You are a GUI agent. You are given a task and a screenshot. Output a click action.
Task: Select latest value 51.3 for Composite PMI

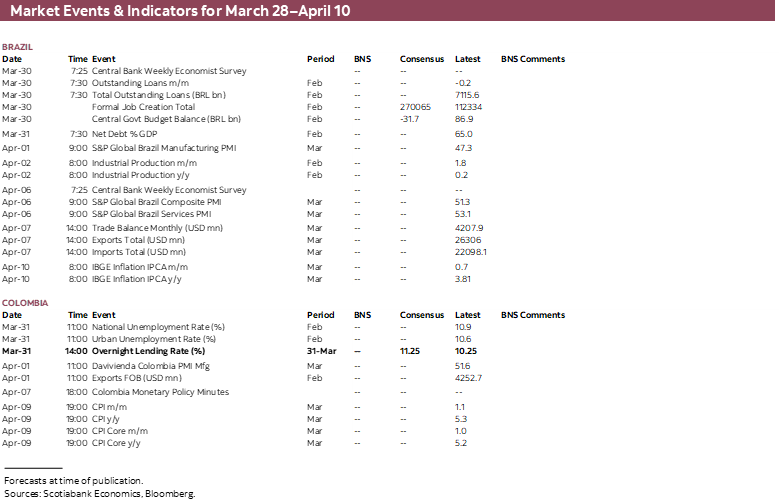(462, 202)
